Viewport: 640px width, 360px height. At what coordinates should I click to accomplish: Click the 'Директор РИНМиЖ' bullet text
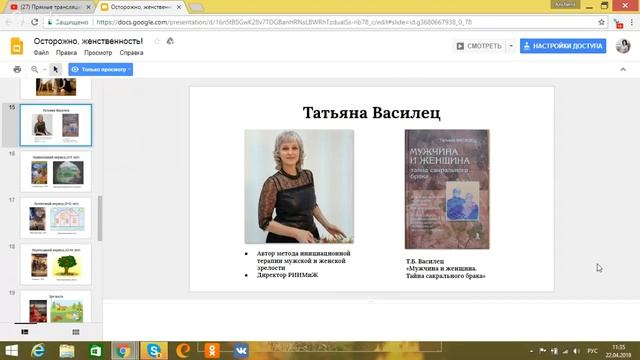click(x=287, y=275)
